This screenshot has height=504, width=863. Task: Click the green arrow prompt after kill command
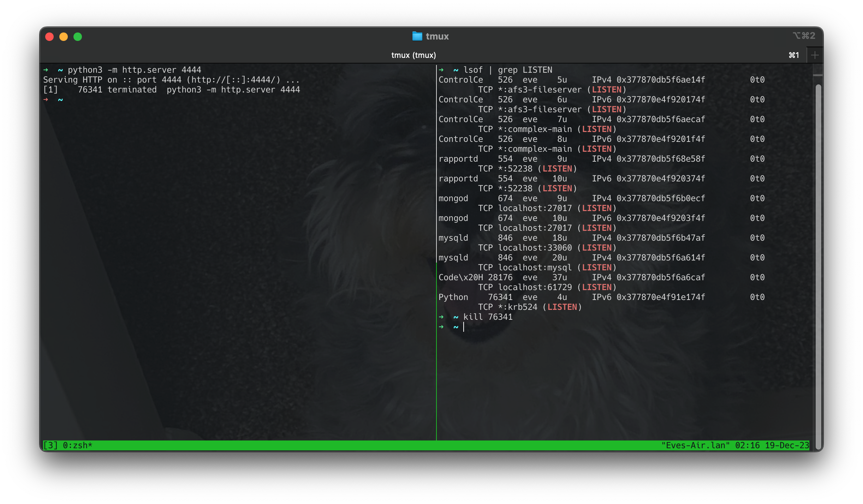pos(442,327)
